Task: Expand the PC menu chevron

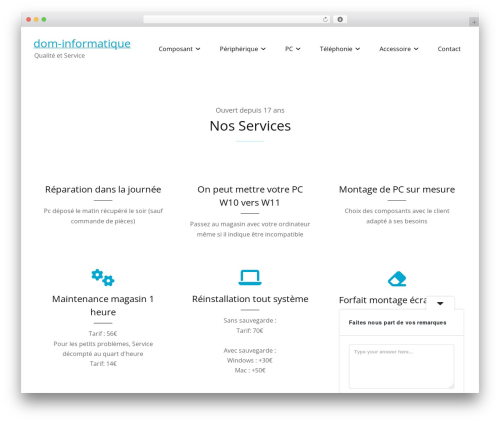Action: pos(298,49)
